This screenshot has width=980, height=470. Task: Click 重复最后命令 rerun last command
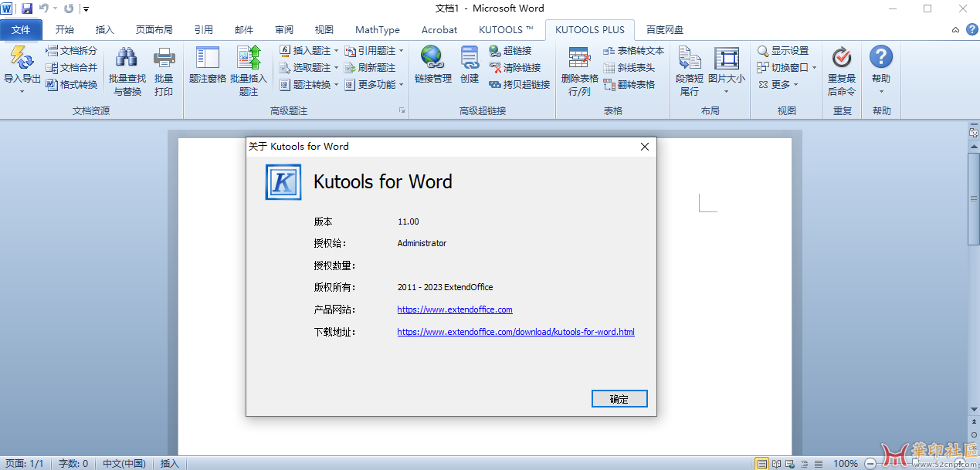pos(842,71)
